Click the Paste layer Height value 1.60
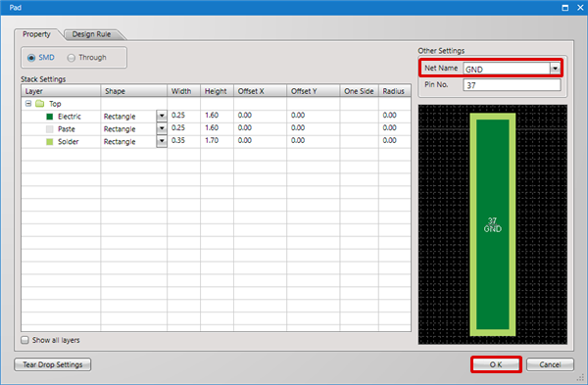 [x=212, y=127]
